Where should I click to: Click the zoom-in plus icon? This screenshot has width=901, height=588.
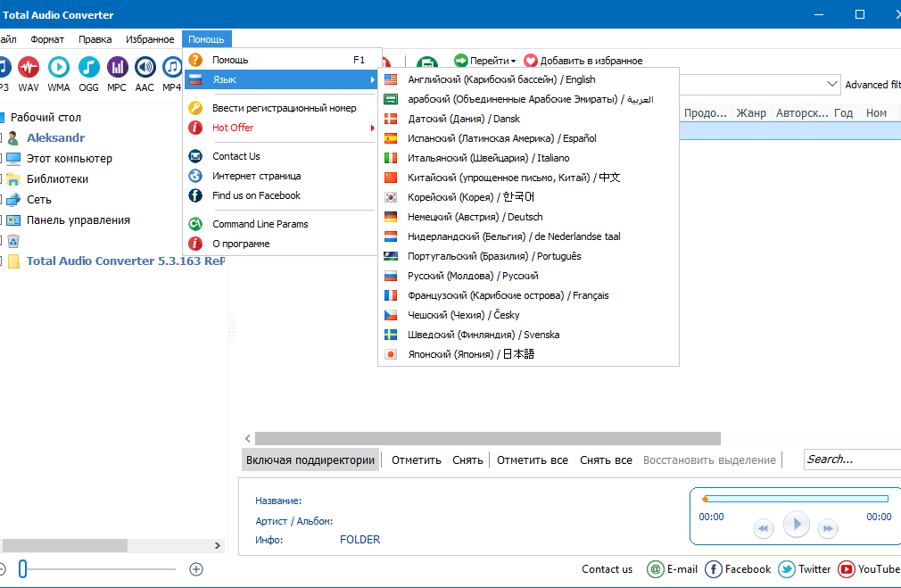[196, 569]
